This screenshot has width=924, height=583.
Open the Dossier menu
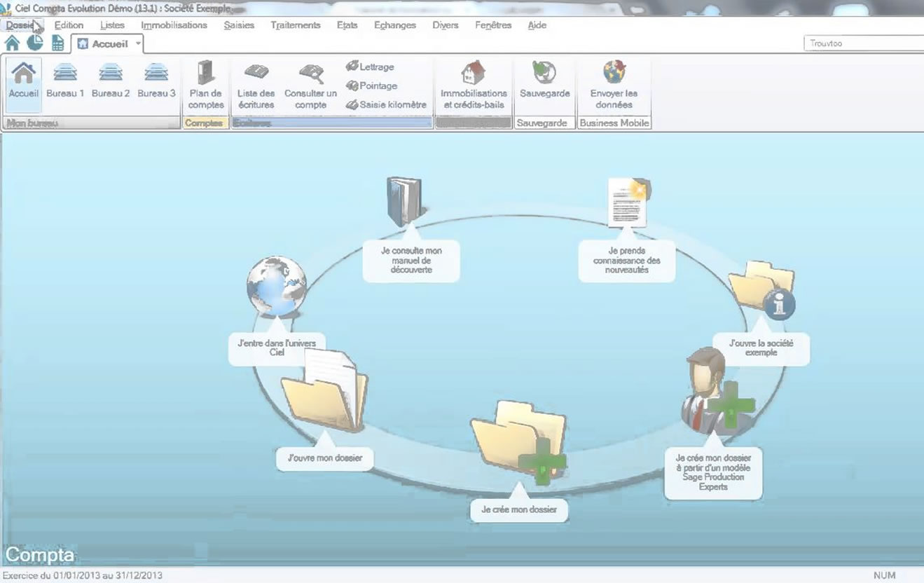[20, 25]
